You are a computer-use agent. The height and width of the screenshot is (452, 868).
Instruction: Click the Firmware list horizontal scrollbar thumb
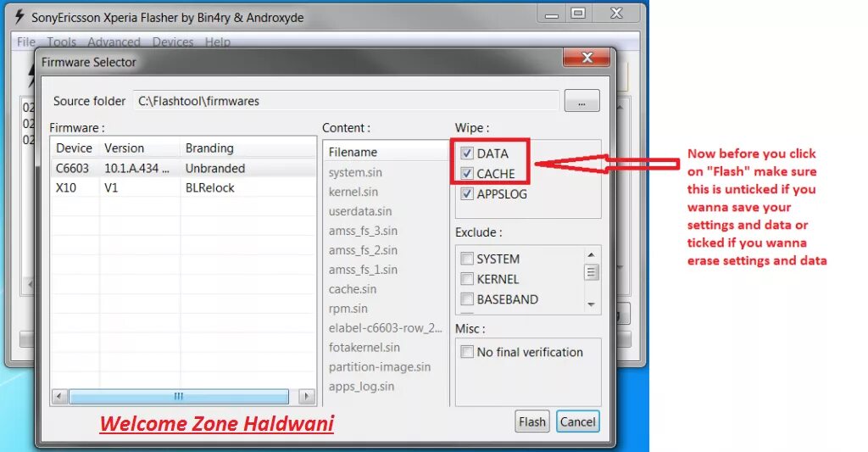[x=178, y=396]
